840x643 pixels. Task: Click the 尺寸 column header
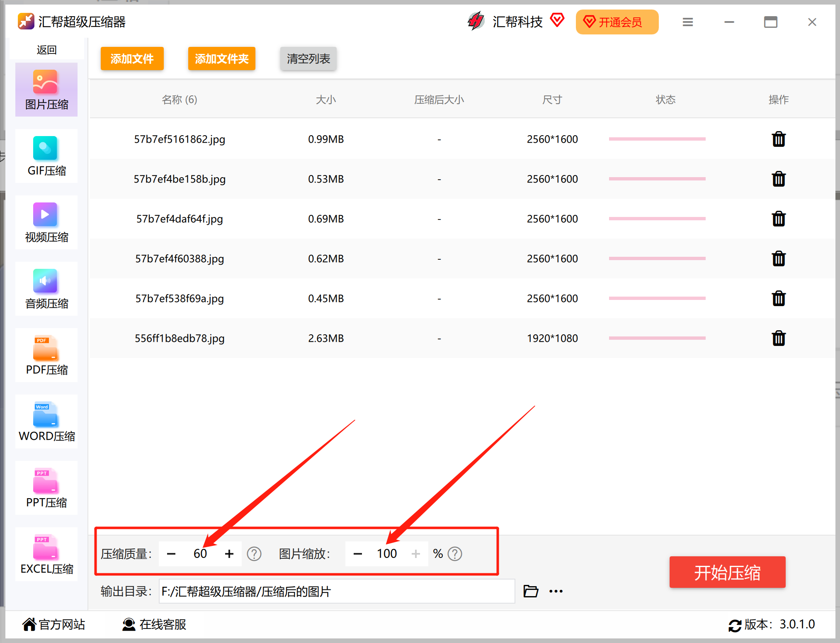pos(552,100)
